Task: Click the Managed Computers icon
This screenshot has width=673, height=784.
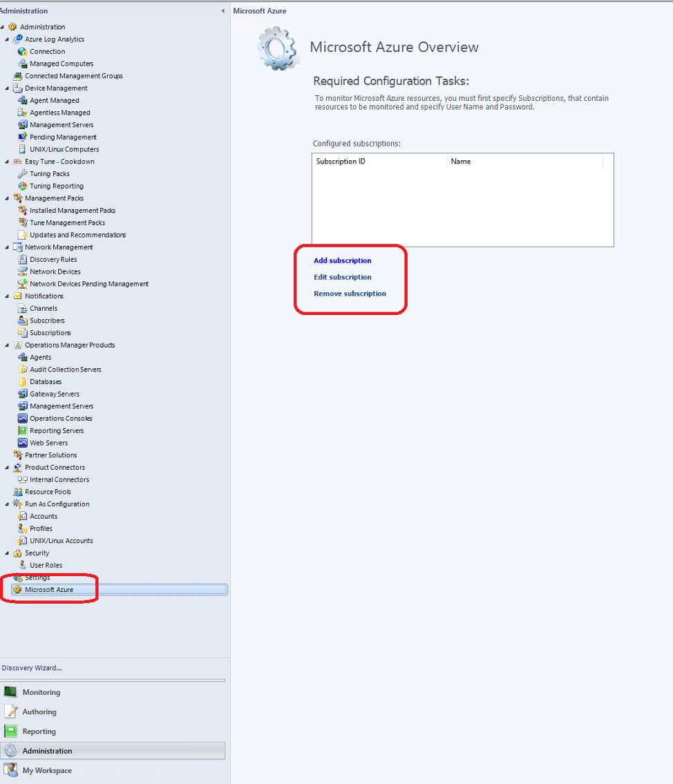Action: pos(22,64)
